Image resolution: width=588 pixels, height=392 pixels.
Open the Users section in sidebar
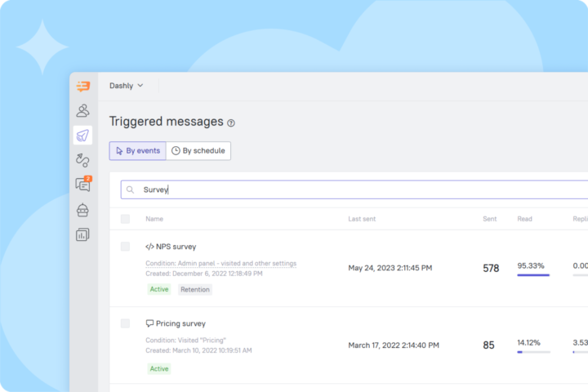pos(82,110)
